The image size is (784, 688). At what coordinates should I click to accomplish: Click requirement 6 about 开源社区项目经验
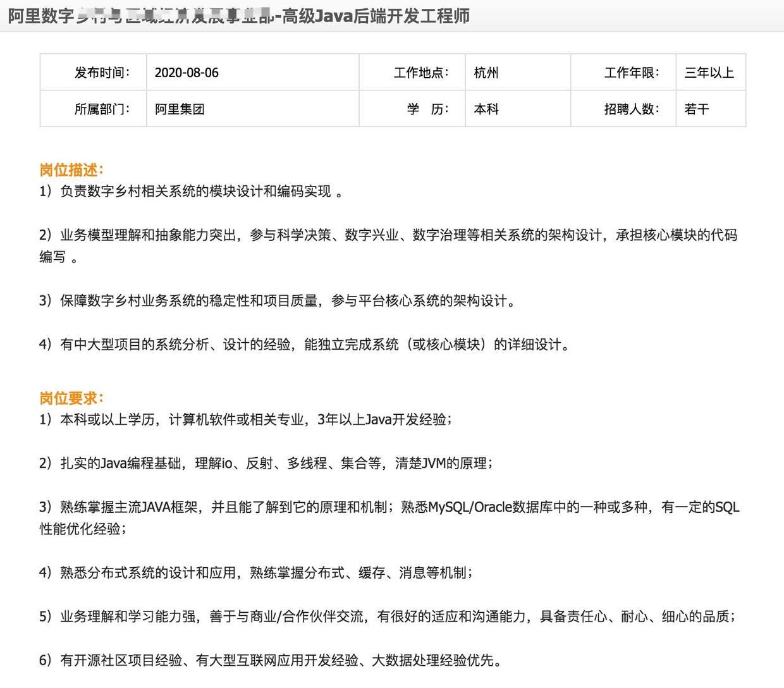click(x=272, y=661)
